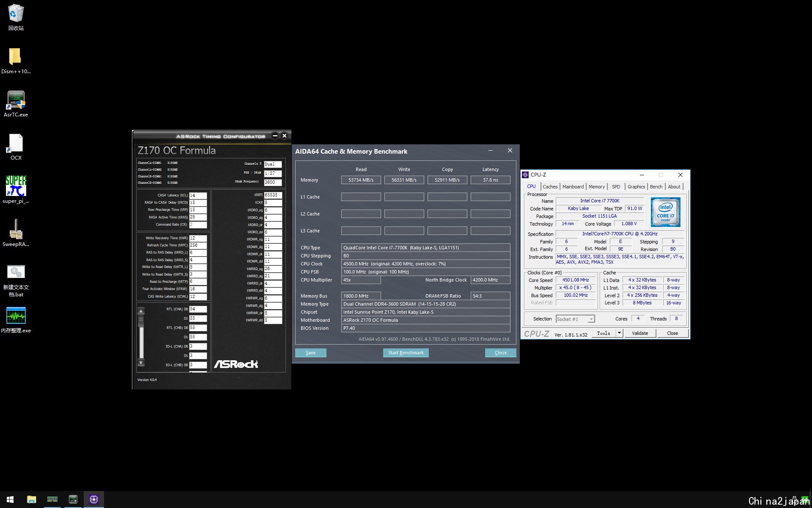Click the AIDA64 Memory Bus 1800.0 MHz field
The width and height of the screenshot is (812, 508).
[x=361, y=296]
